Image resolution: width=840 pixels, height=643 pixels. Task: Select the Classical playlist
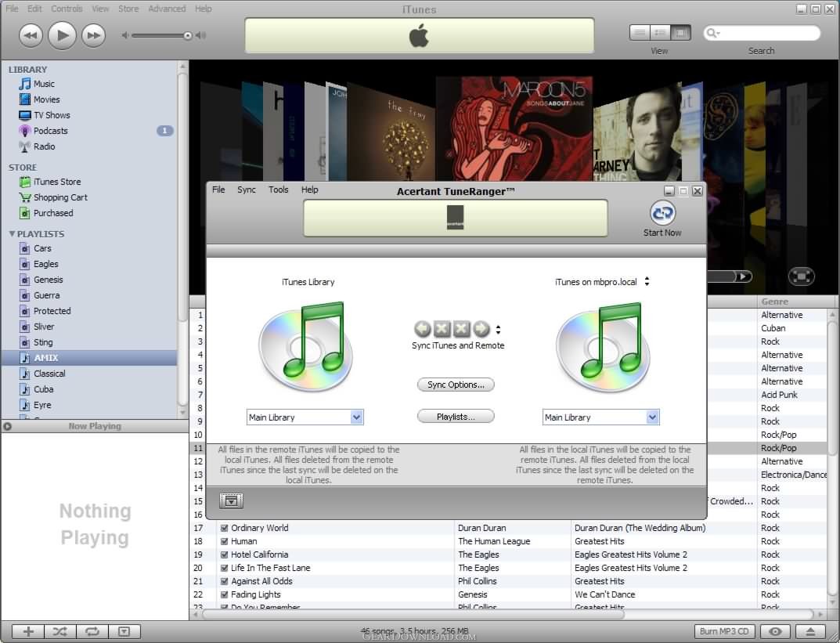tap(49, 374)
